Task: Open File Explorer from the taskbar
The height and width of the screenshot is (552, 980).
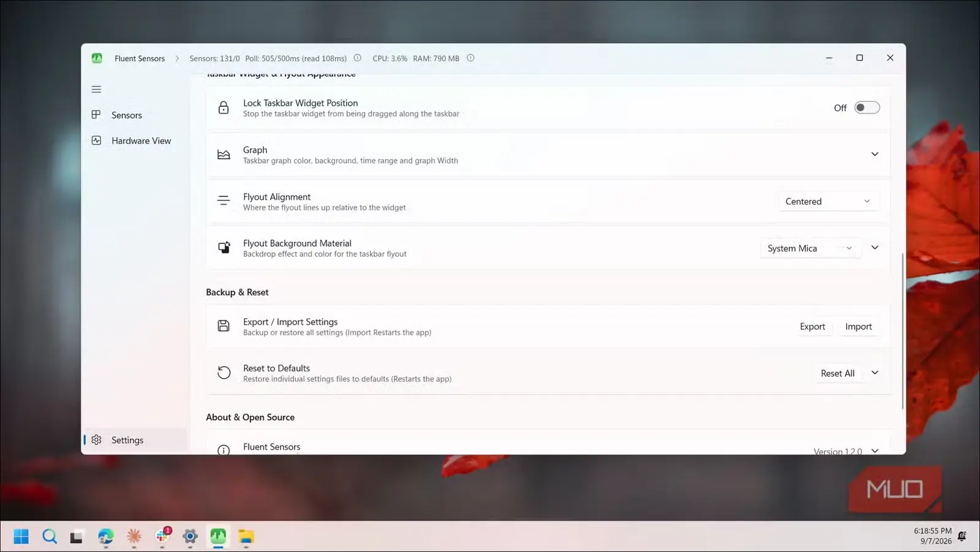Action: point(246,537)
